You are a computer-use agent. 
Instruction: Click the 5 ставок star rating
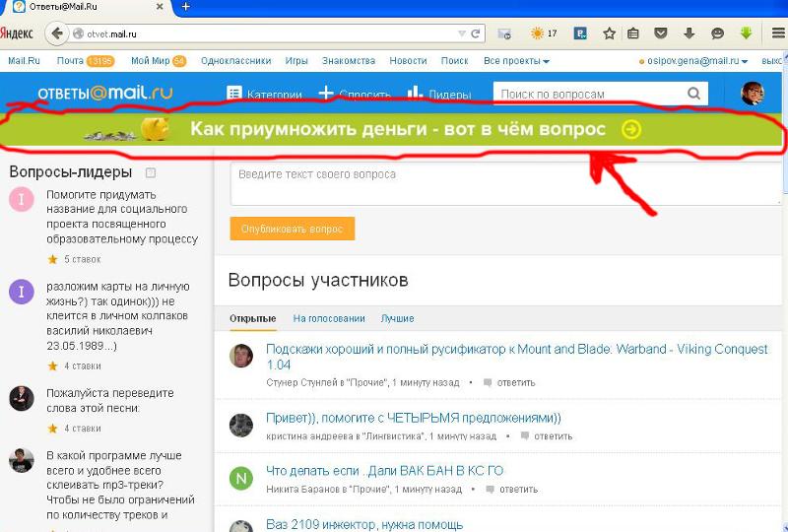pyautogui.click(x=74, y=259)
